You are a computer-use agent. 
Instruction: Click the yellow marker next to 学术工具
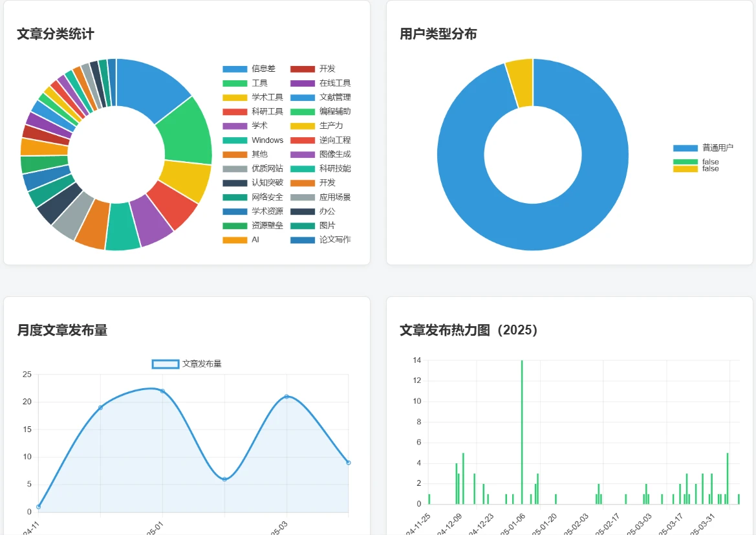tap(234, 97)
